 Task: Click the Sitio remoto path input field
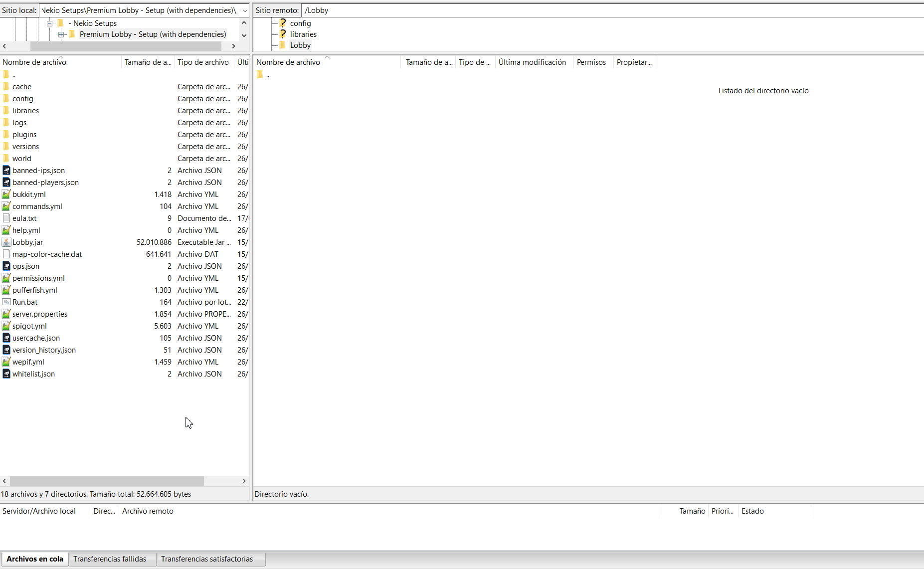pyautogui.click(x=598, y=10)
